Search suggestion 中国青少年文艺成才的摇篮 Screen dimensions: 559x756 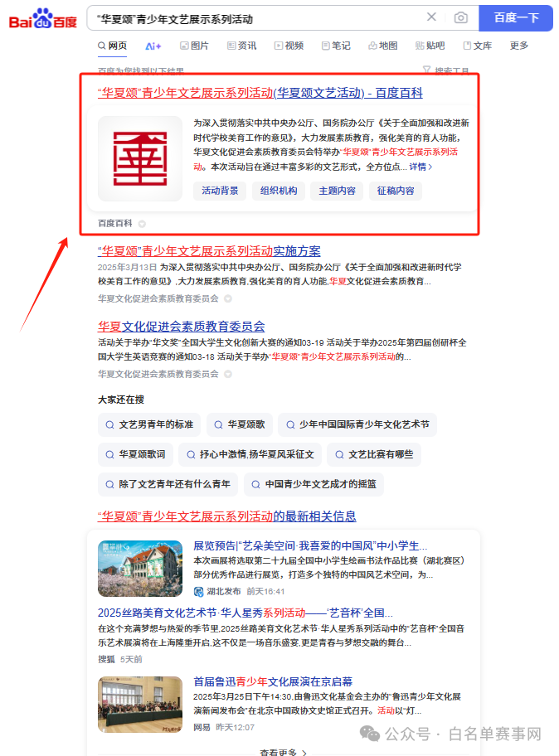[x=314, y=484]
